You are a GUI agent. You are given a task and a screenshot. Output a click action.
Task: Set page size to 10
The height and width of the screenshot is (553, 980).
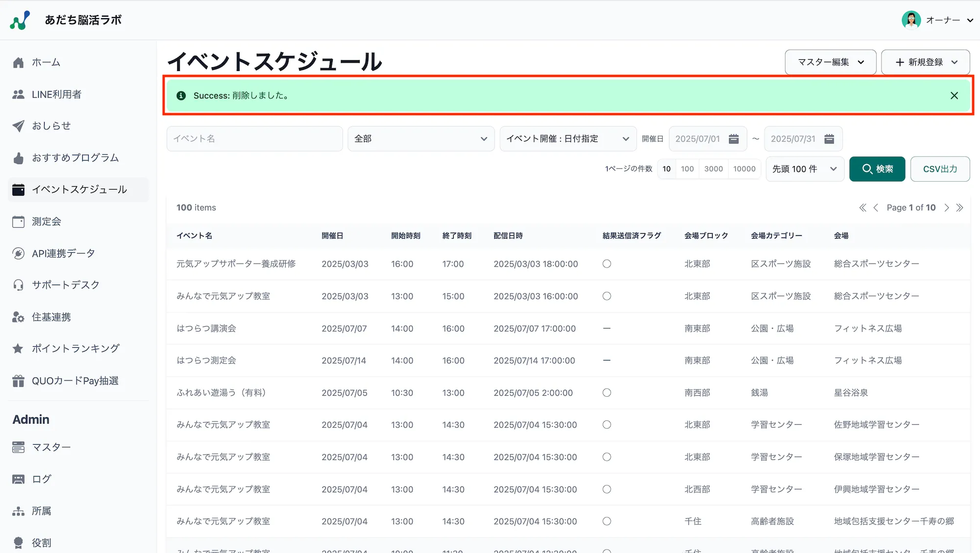tap(666, 169)
